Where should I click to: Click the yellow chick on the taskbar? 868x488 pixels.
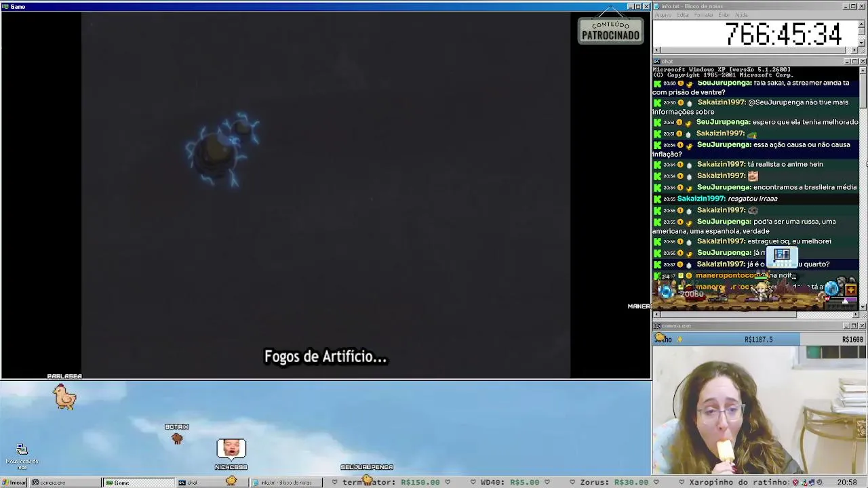(231, 481)
